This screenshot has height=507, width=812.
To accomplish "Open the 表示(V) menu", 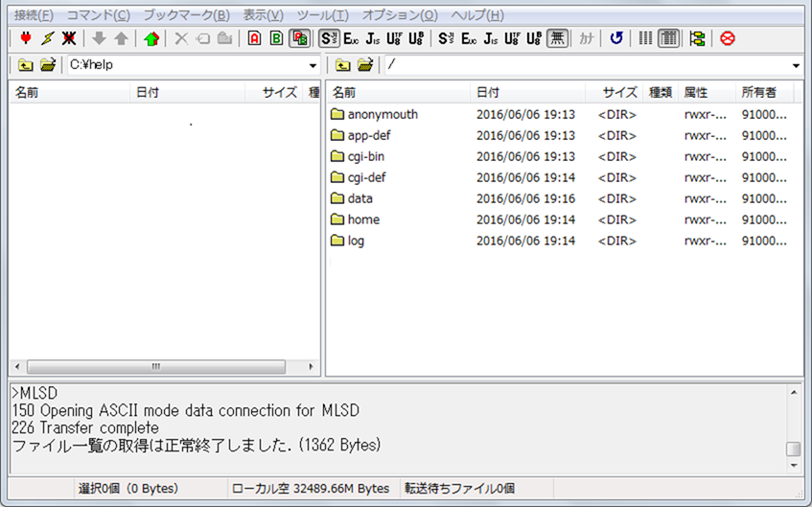I will click(264, 15).
